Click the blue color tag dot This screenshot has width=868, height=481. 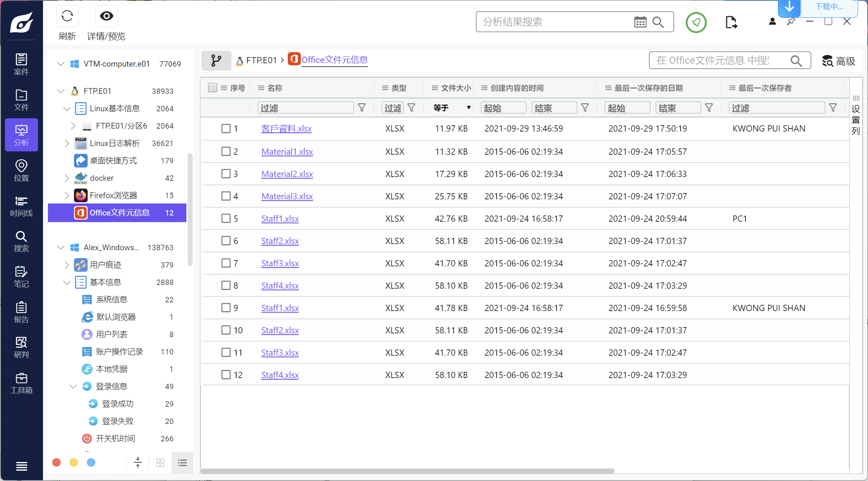pos(91,462)
